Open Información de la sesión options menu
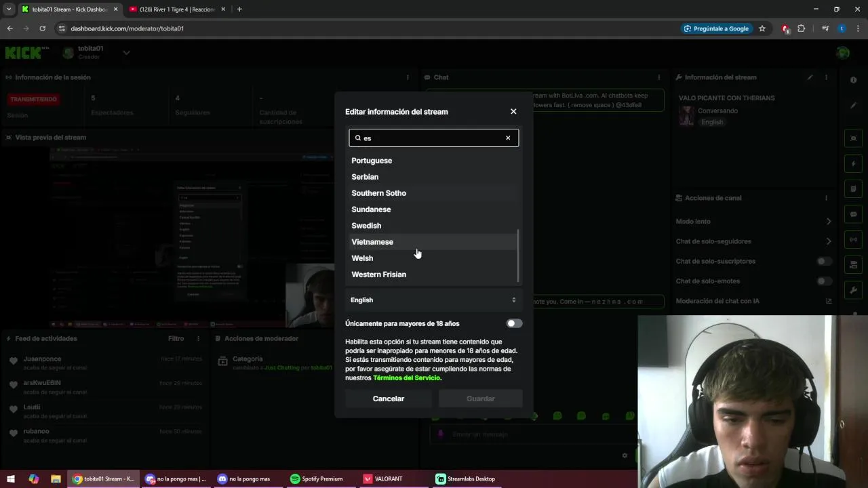 408,78
